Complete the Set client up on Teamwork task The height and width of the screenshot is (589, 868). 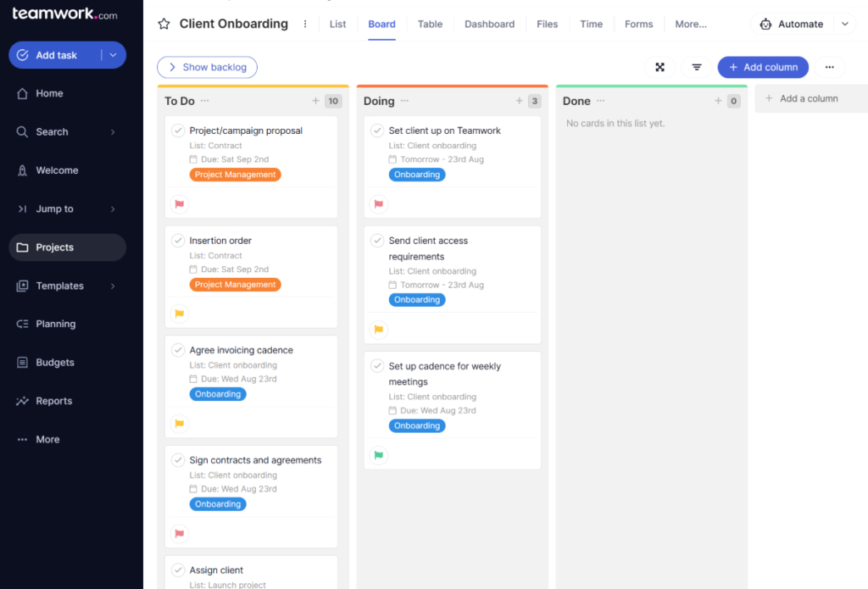[x=378, y=131]
